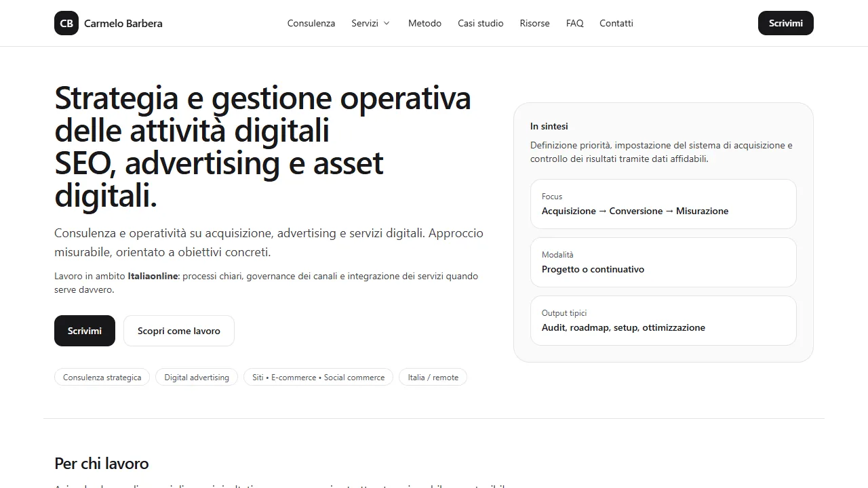Click the CB logo icon

[66, 22]
